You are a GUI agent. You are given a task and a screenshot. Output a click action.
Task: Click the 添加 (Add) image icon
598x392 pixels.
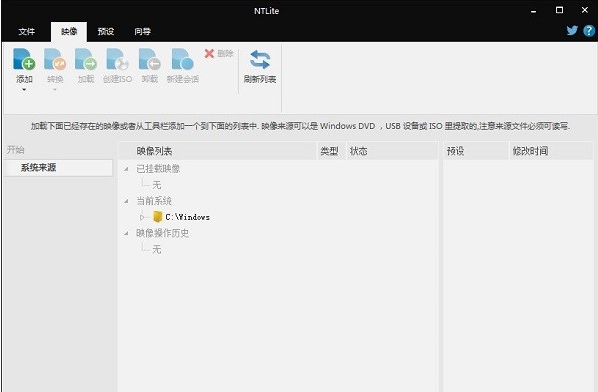(24, 59)
